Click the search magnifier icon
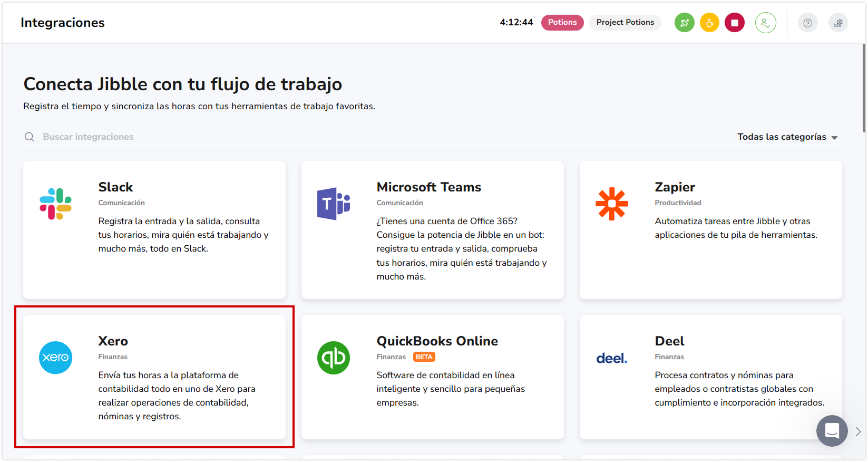Image resolution: width=868 pixels, height=462 pixels. (30, 137)
